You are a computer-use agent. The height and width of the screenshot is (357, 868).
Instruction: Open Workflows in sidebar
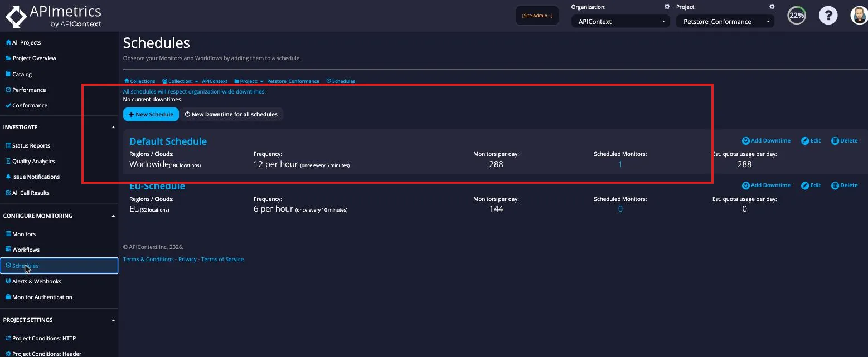[22, 250]
